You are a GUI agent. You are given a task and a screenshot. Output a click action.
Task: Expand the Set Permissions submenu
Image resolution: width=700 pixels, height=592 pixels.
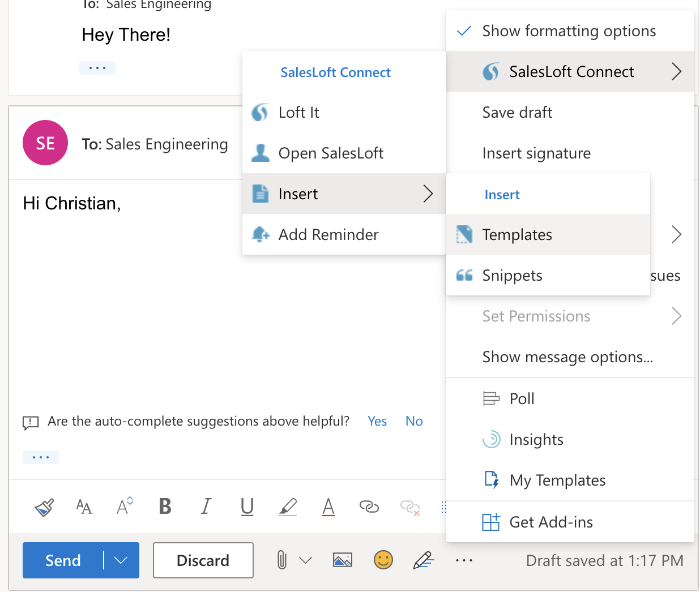(536, 316)
